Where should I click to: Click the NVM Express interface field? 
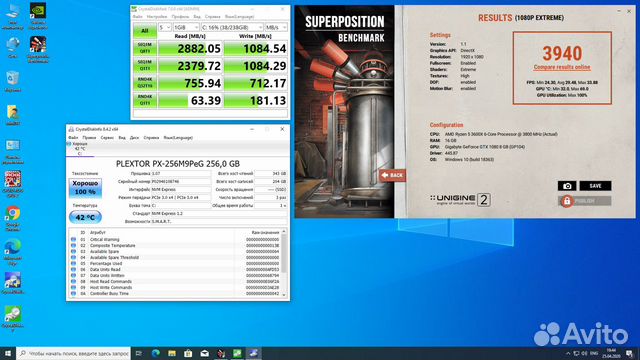click(181, 189)
